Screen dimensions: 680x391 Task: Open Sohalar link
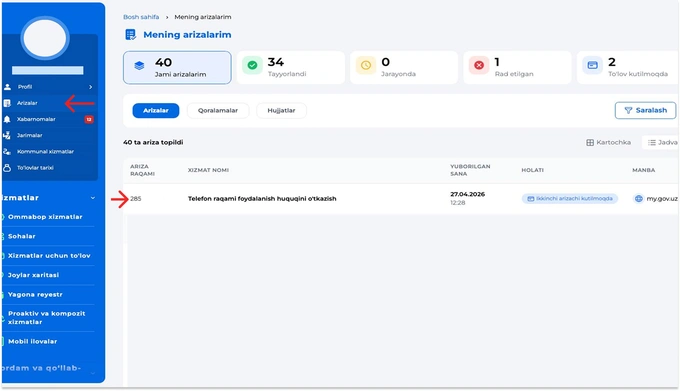pos(22,236)
